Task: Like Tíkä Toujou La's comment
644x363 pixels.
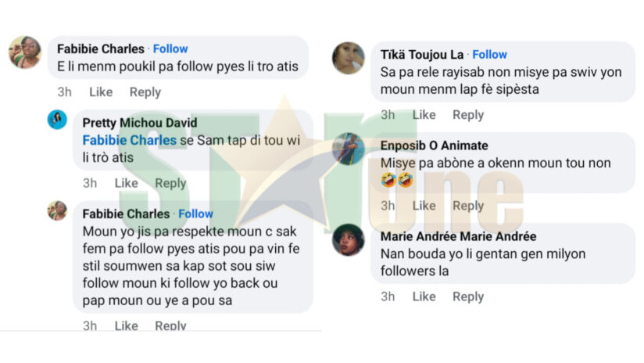Action: [x=424, y=115]
